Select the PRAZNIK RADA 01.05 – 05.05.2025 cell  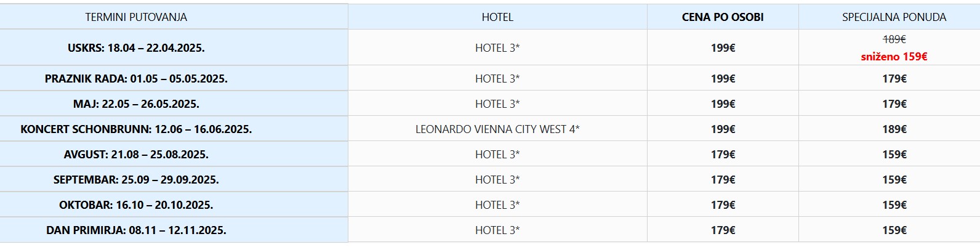(136, 78)
